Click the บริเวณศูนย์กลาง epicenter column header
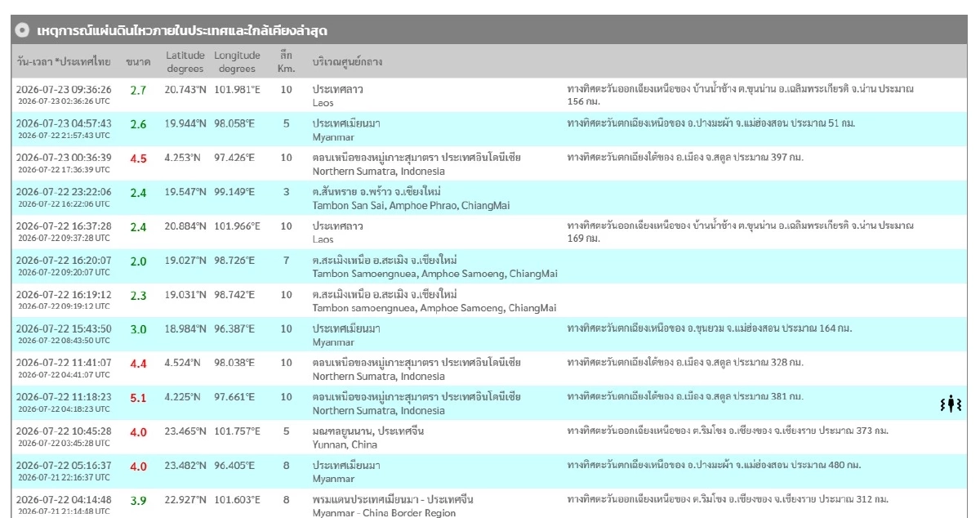The image size is (980, 518). [347, 62]
